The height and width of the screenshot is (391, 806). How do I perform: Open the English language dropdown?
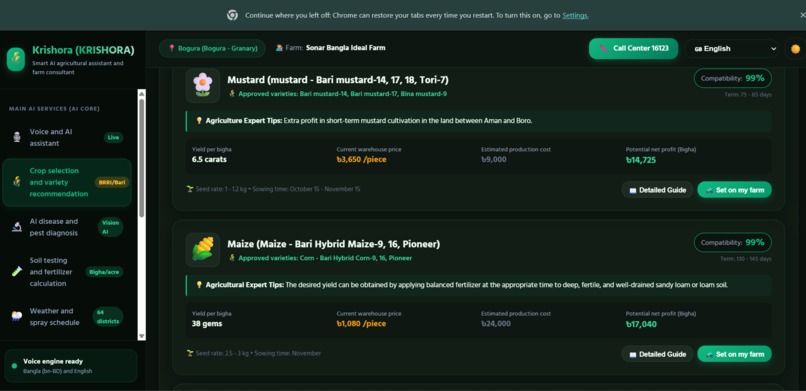pyautogui.click(x=731, y=49)
